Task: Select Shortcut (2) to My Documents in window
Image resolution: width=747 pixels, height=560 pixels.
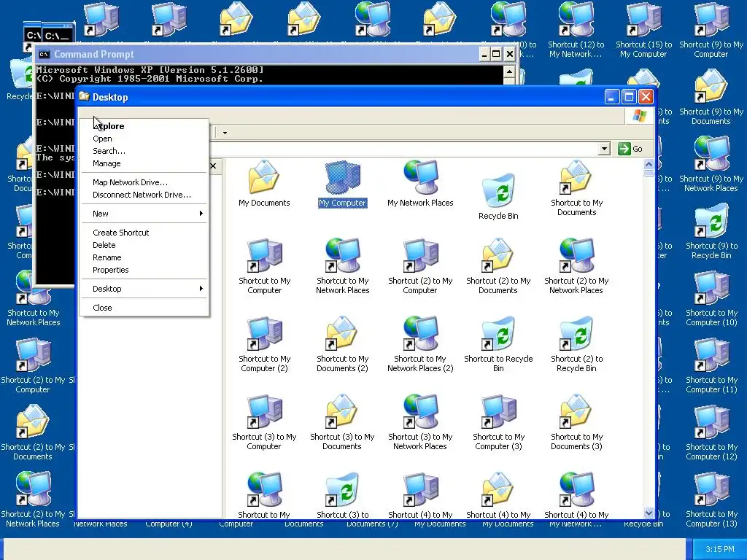Action: pos(498,266)
